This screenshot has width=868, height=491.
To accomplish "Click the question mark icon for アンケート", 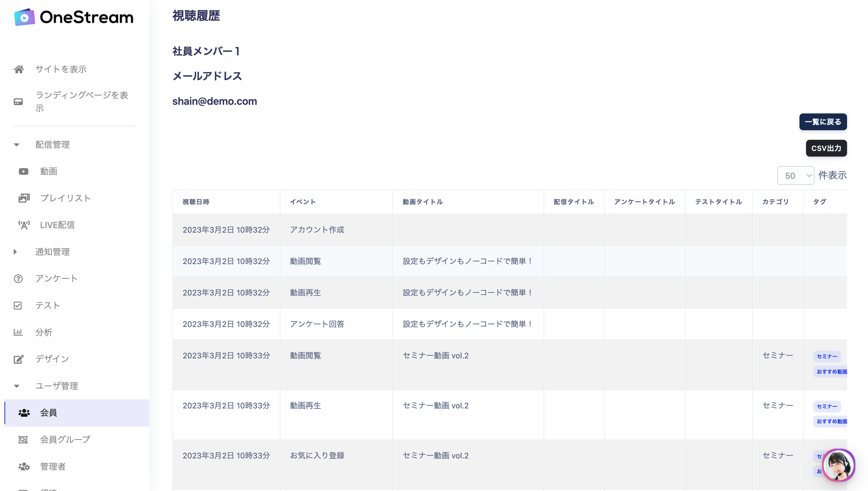I will 18,279.
